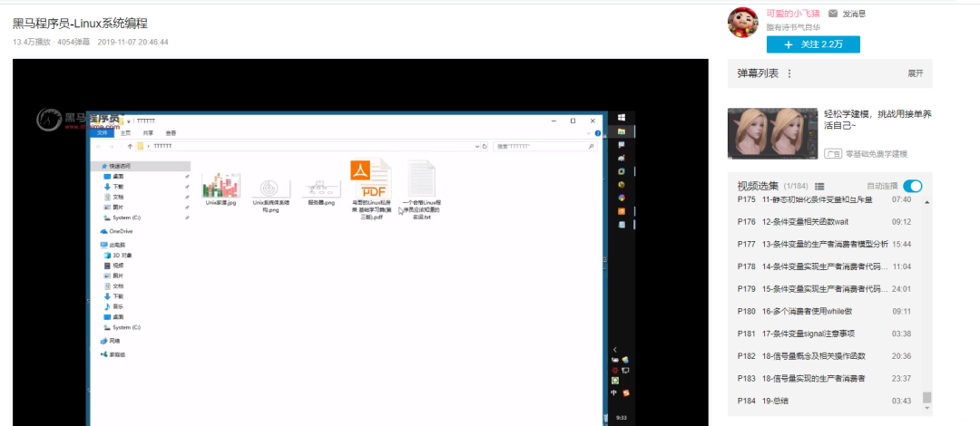980x426 pixels.
Task: Play P177 生产者消费者模型分析
Action: [824, 244]
